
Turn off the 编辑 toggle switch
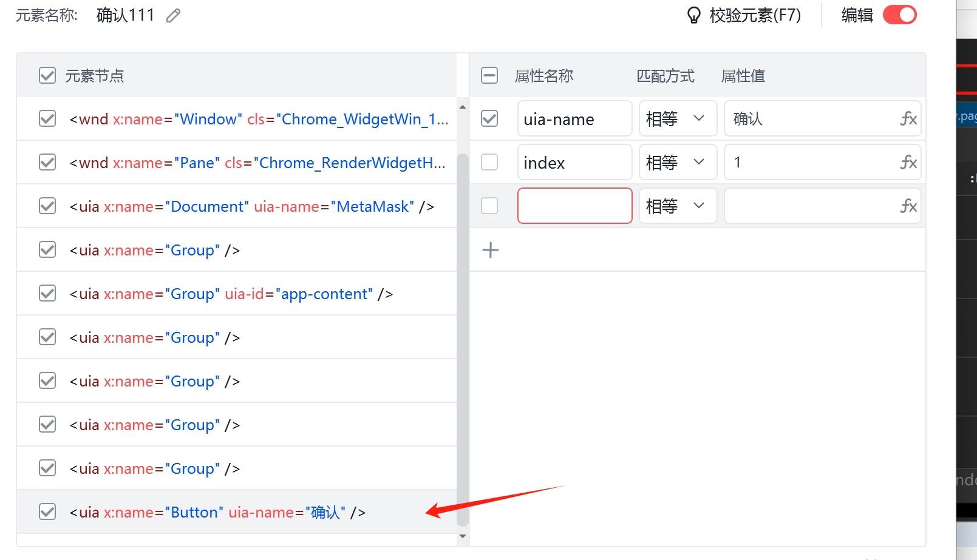pyautogui.click(x=900, y=15)
